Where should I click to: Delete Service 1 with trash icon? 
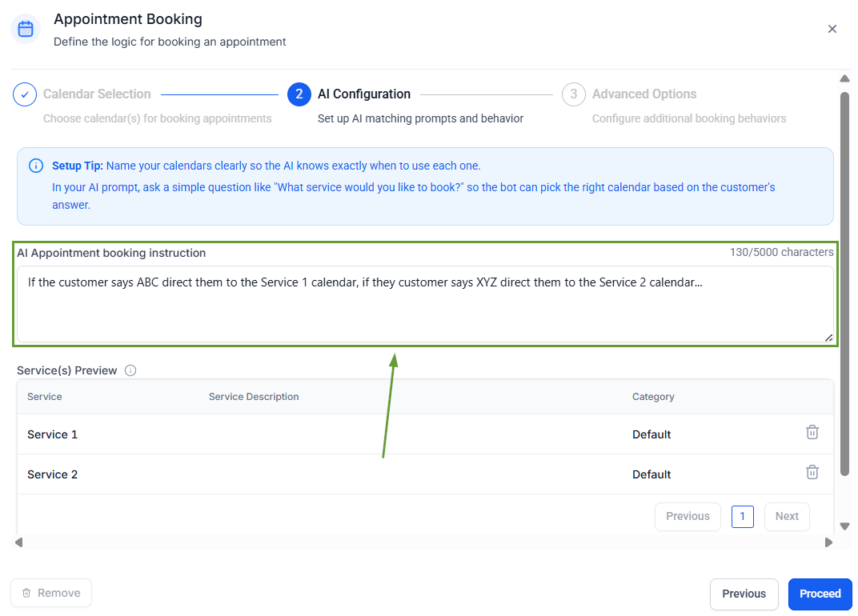click(812, 432)
